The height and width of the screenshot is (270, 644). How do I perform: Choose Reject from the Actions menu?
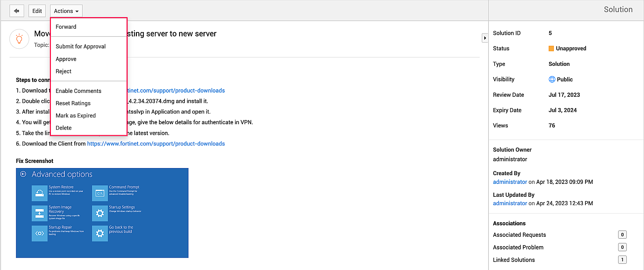click(63, 71)
